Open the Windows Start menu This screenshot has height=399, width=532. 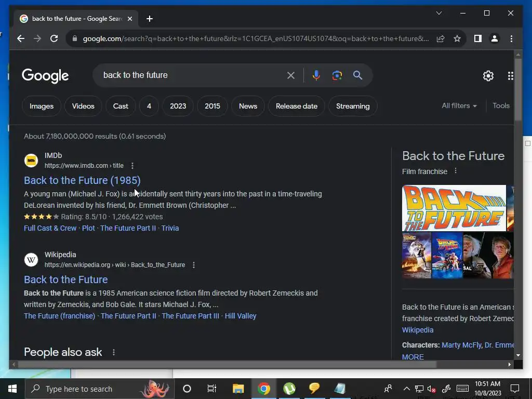[12, 389]
